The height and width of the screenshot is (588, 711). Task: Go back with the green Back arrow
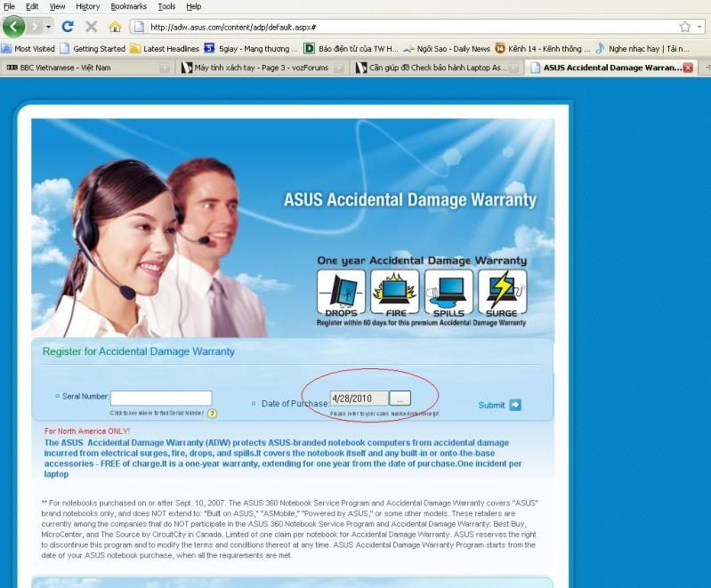13,27
